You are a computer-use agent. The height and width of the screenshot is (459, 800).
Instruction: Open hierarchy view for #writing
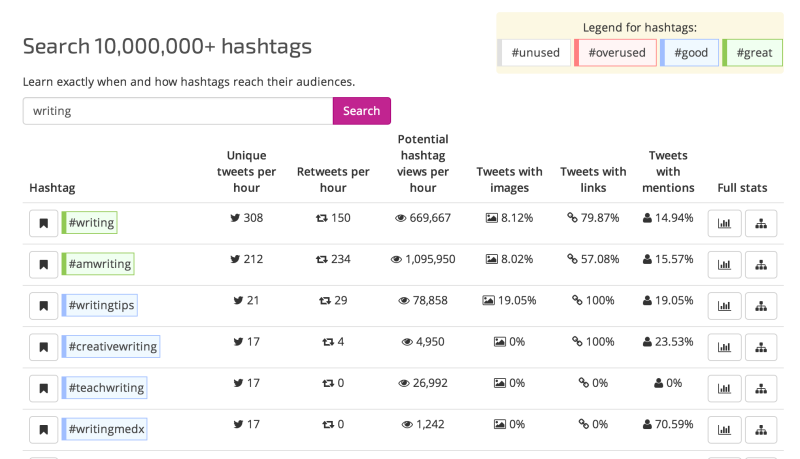point(761,223)
